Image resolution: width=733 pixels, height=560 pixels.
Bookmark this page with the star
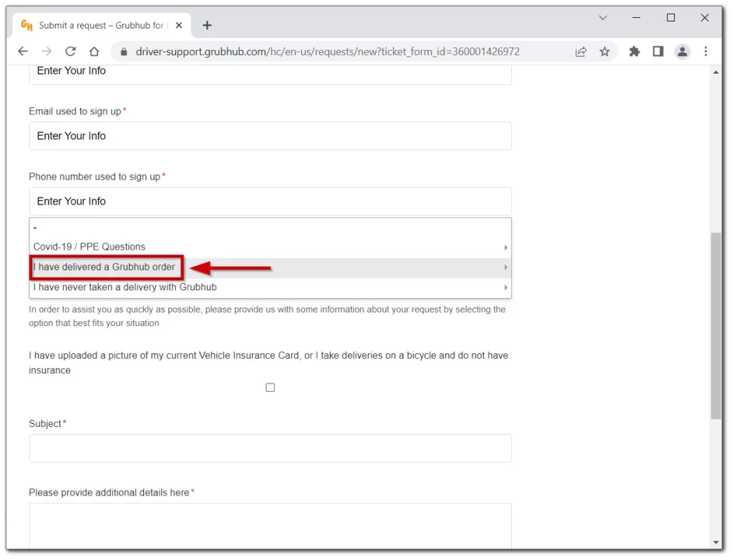pyautogui.click(x=605, y=51)
